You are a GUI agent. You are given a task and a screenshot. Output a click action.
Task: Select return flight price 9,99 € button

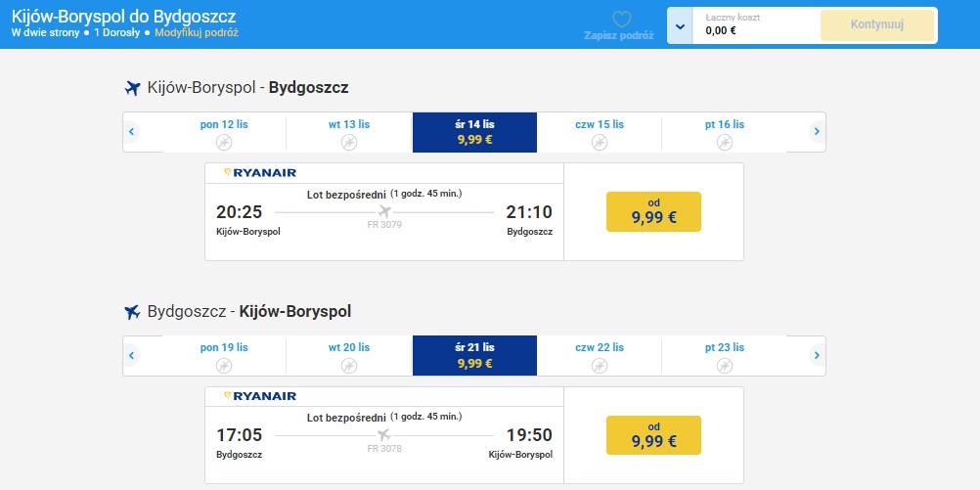pyautogui.click(x=653, y=434)
